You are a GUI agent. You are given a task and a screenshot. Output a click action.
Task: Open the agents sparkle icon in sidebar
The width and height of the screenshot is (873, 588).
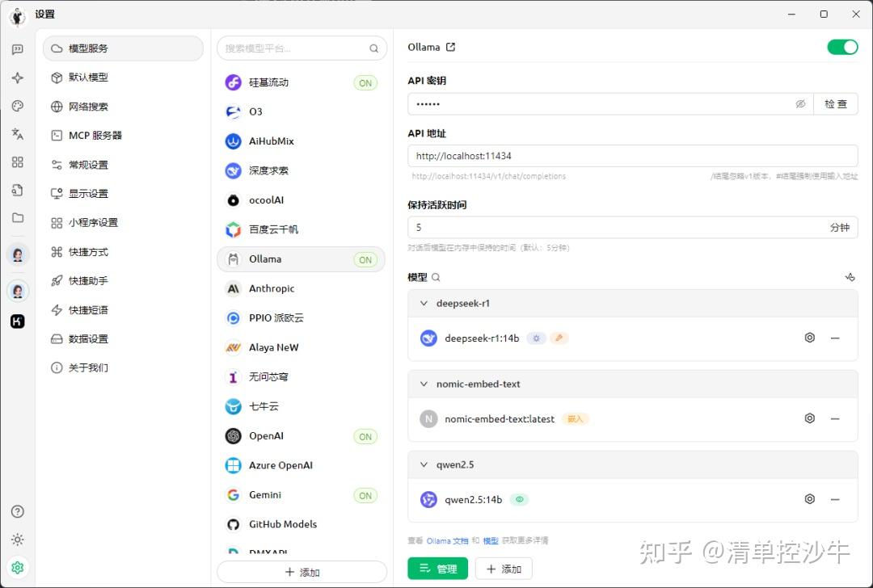(17, 78)
